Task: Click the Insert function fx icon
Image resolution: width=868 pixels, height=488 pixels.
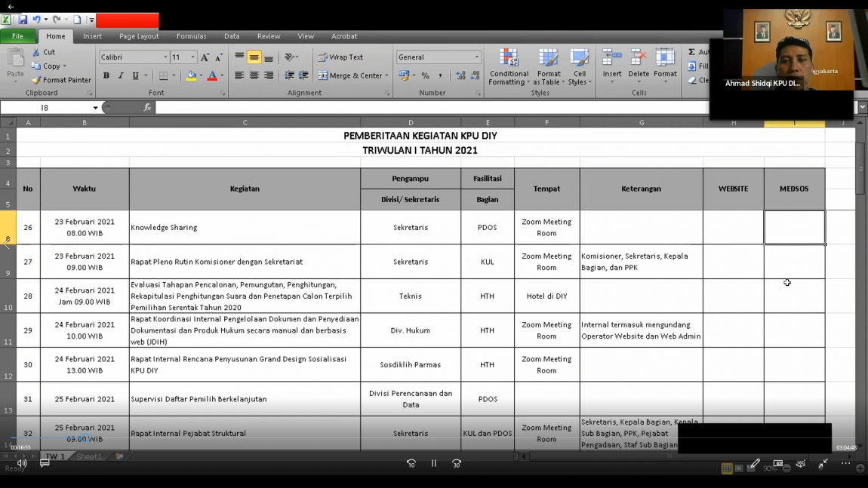Action: [x=147, y=108]
